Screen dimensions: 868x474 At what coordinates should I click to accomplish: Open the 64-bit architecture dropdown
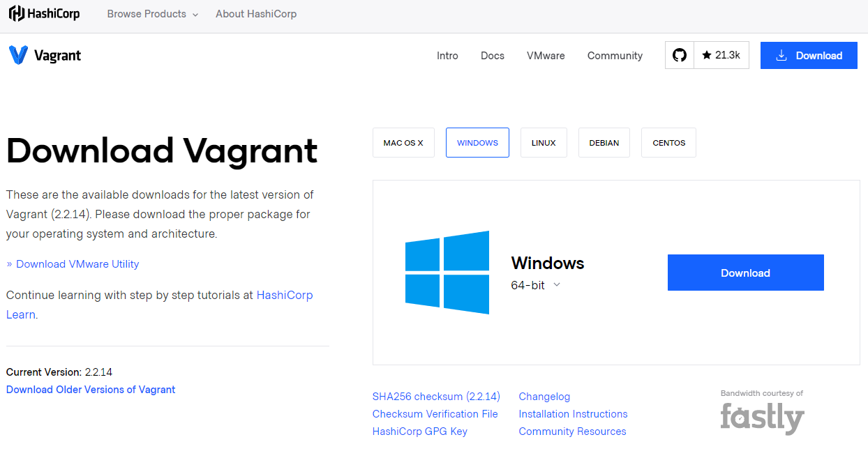pos(536,285)
